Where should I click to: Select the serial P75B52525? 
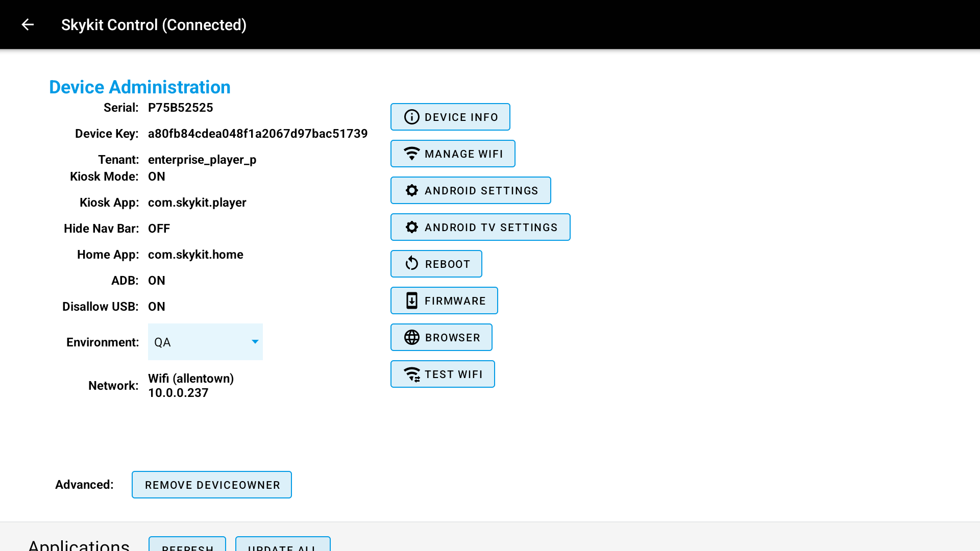pyautogui.click(x=181, y=108)
